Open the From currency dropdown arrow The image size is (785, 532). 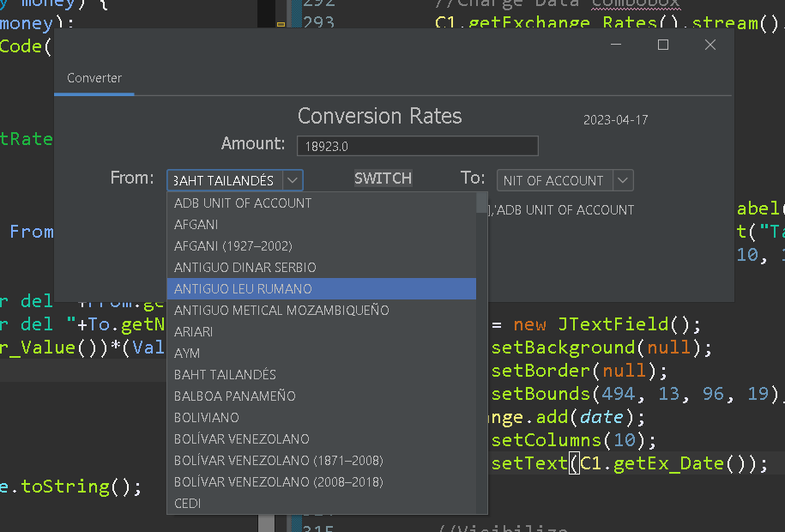(x=293, y=180)
